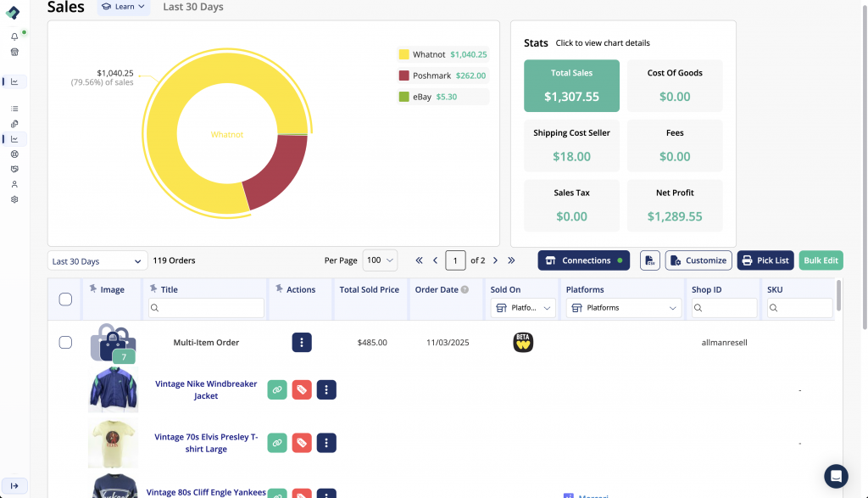868x498 pixels.
Task: Click the Bulk Edit button
Action: [x=821, y=260]
